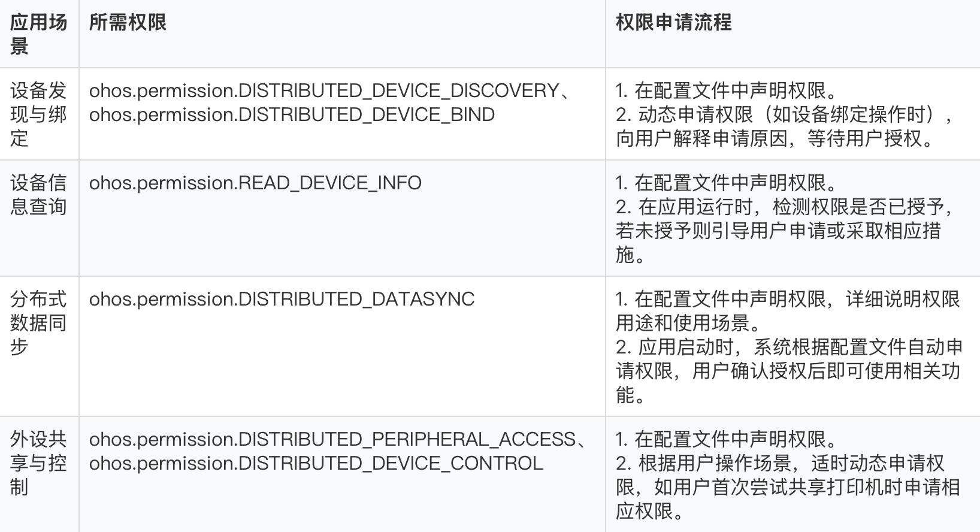Click the 权限申请流程 column header
The height and width of the screenshot is (532, 980).
click(673, 22)
